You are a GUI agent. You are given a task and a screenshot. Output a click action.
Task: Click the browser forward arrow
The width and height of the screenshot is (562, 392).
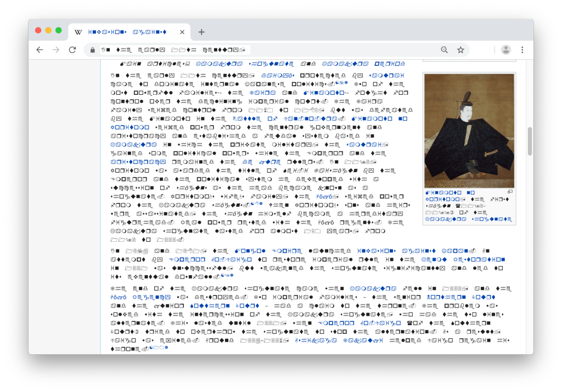point(55,50)
